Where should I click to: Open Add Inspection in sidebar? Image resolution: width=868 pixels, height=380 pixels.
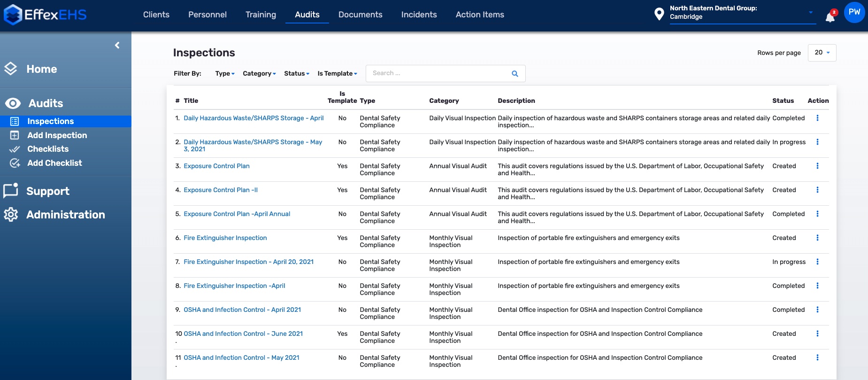57,135
